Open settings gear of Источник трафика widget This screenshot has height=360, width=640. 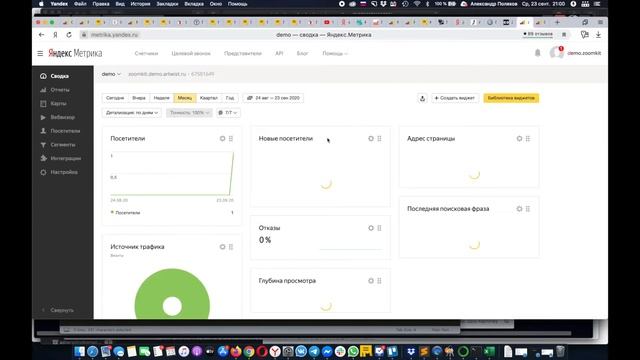click(222, 247)
